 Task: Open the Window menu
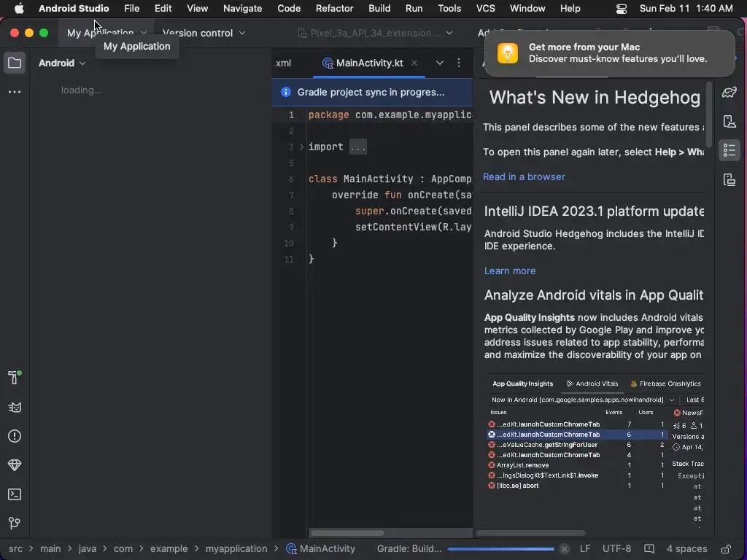[x=527, y=8]
